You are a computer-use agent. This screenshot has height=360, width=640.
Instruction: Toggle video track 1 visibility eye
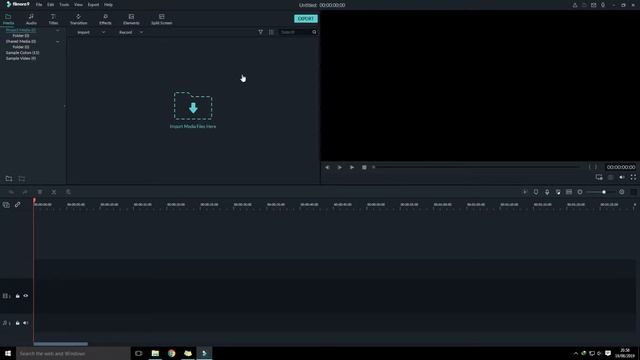tap(26, 296)
